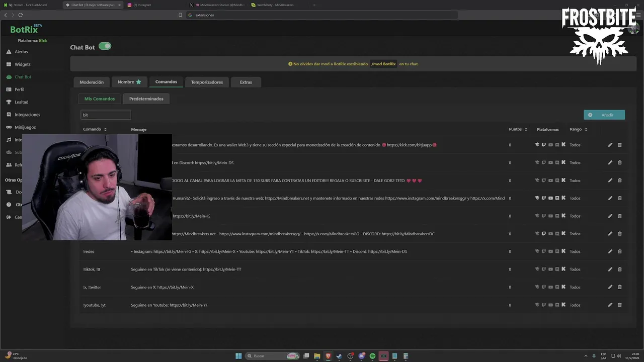Delete the Mein-DS Discord command row
Image resolution: width=644 pixels, height=362 pixels.
click(619, 162)
